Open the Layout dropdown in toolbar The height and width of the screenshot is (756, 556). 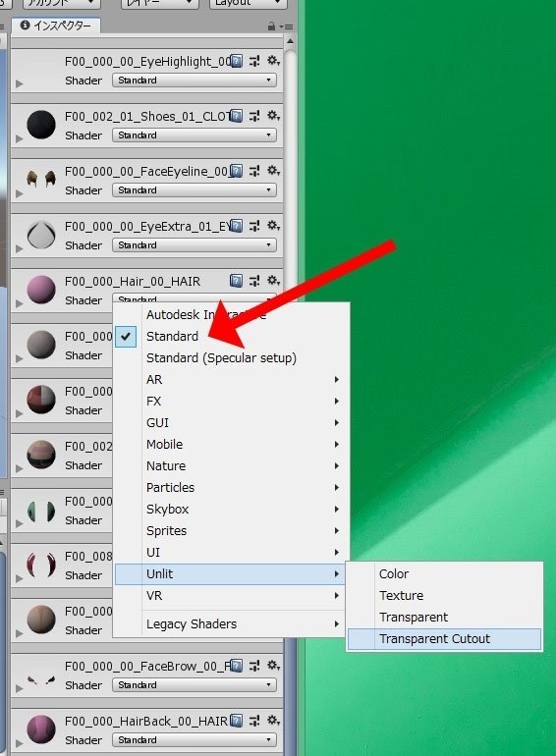248,3
